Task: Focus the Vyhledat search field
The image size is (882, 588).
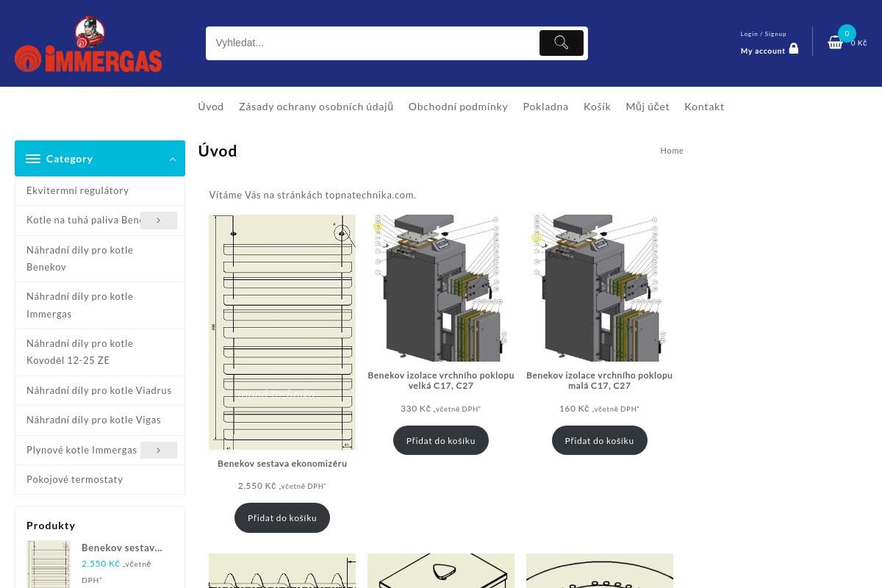Action: tap(373, 43)
